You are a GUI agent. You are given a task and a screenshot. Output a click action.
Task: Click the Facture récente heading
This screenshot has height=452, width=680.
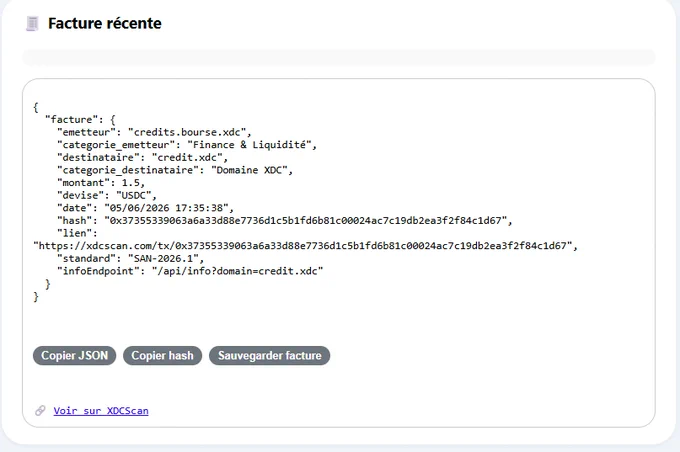click(105, 23)
